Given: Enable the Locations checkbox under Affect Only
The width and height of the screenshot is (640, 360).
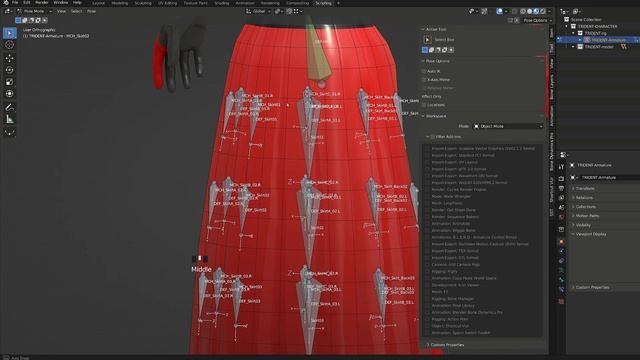Looking at the screenshot, I should pos(424,105).
